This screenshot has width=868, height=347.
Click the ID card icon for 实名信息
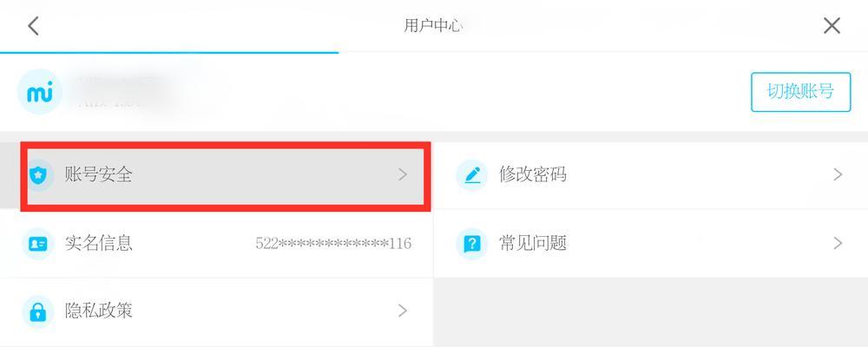click(38, 244)
